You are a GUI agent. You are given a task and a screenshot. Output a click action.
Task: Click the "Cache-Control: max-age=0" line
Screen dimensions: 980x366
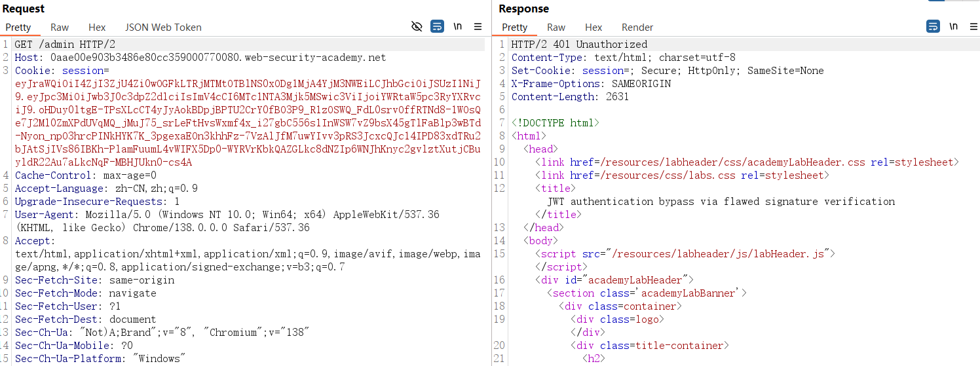86,175
